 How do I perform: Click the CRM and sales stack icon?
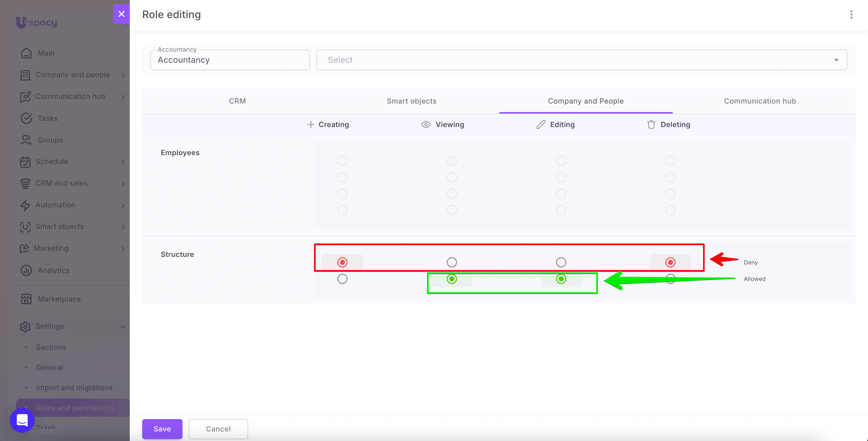coord(25,184)
